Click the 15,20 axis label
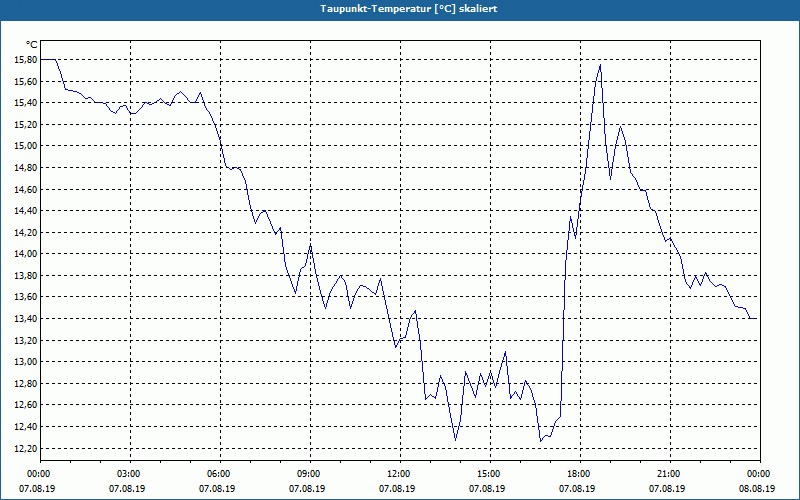Image resolution: width=800 pixels, height=500 pixels. 26,124
